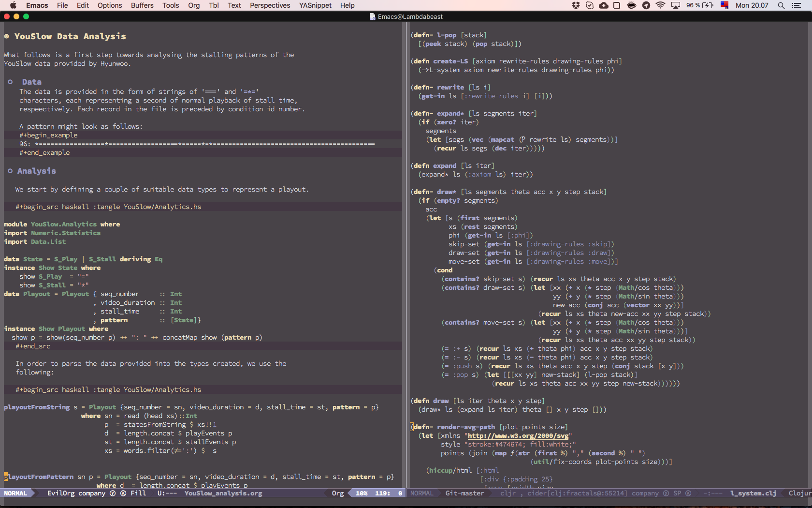Collapse the 'YouSlow Data Analysis' heading bullet
812x508 pixels.
[7, 36]
